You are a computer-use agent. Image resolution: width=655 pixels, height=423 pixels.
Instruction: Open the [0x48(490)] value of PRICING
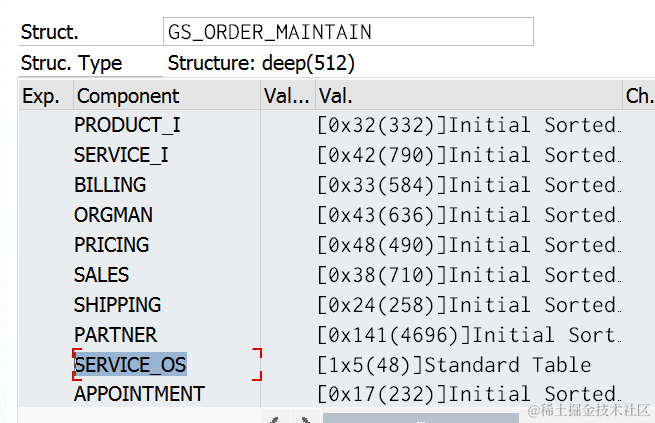469,245
